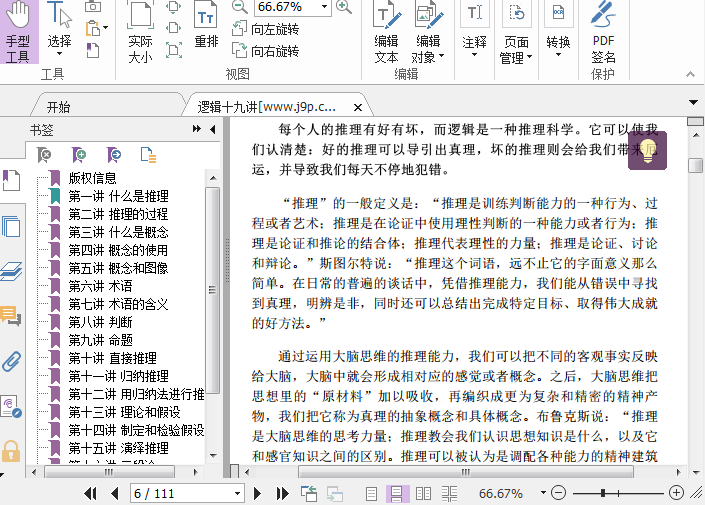Open the layers sidebar panel icon
705x505 pixels.
[11, 271]
